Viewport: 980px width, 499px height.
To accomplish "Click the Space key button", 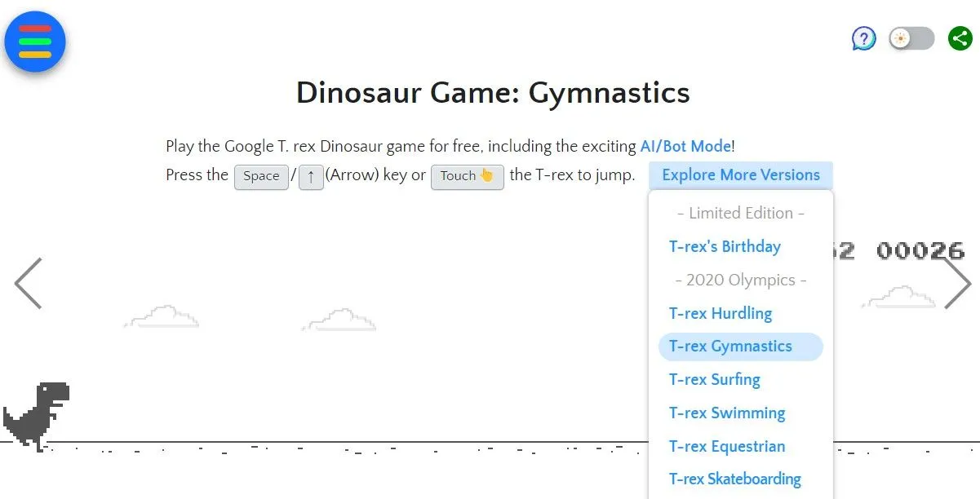I will tap(261, 176).
